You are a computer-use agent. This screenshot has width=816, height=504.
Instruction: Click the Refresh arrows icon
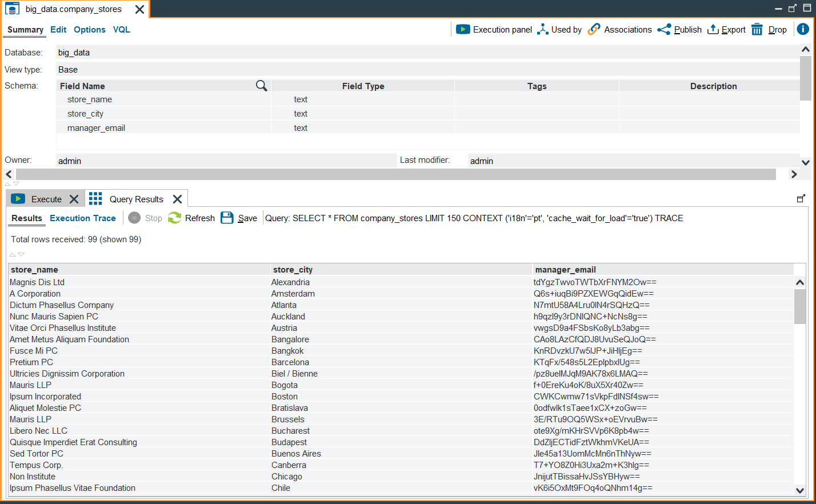(x=174, y=218)
